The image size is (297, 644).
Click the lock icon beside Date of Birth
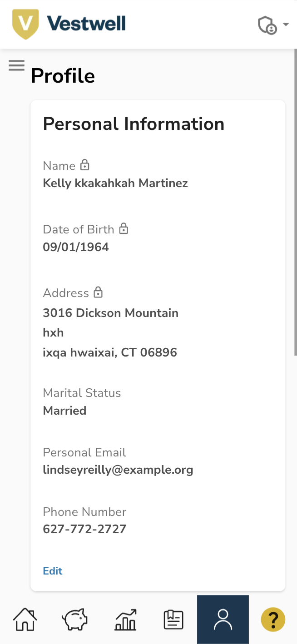coord(124,228)
